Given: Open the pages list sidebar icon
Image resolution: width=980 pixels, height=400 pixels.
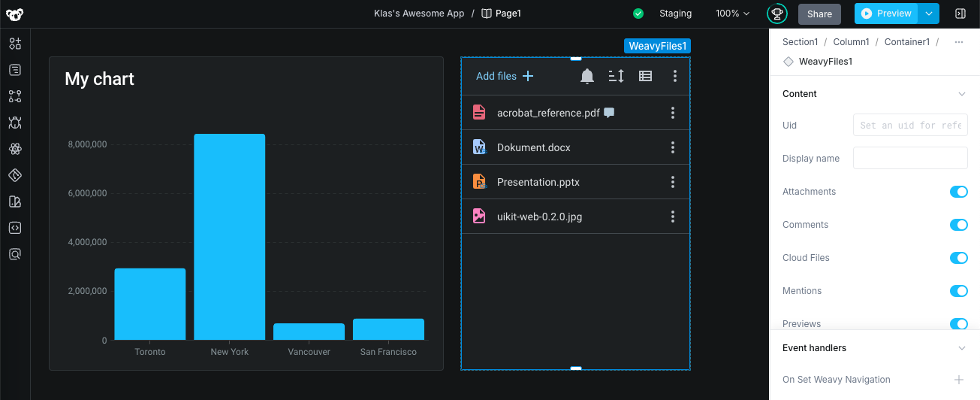Looking at the screenshot, I should (15, 70).
